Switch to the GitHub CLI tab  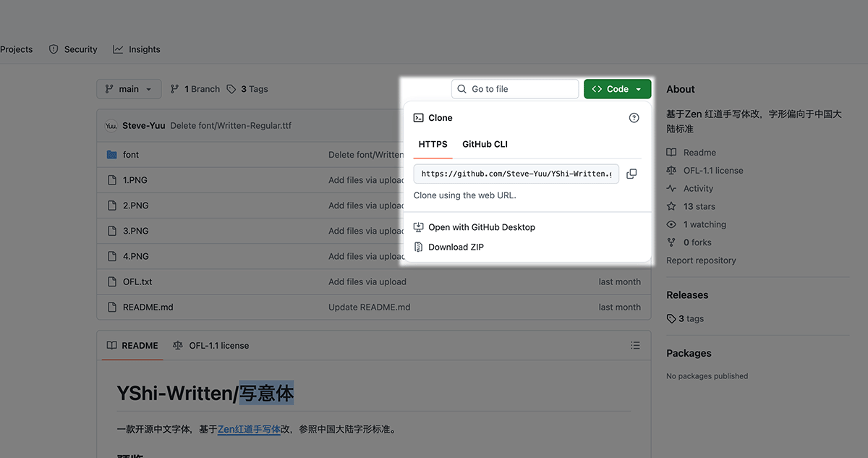(485, 144)
